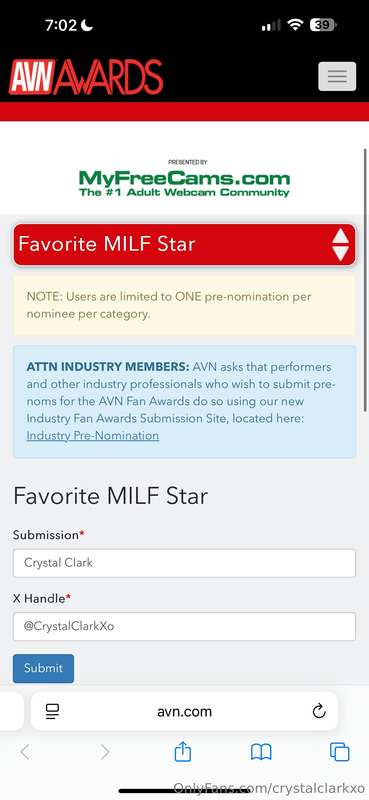Tap the Submit button

coord(43,668)
